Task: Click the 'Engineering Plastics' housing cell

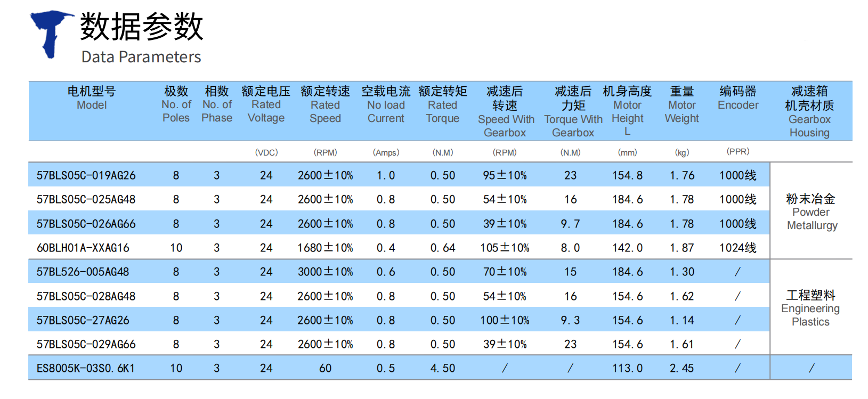Action: [x=810, y=308]
